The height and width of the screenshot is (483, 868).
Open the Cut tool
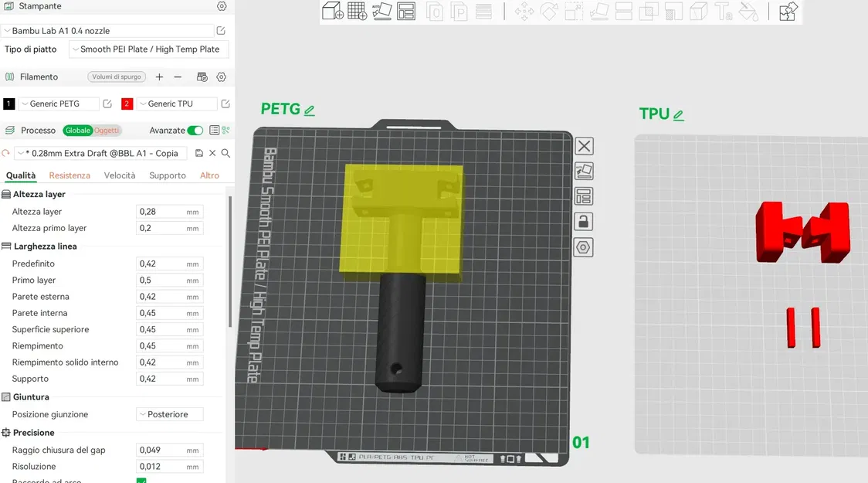(x=622, y=12)
